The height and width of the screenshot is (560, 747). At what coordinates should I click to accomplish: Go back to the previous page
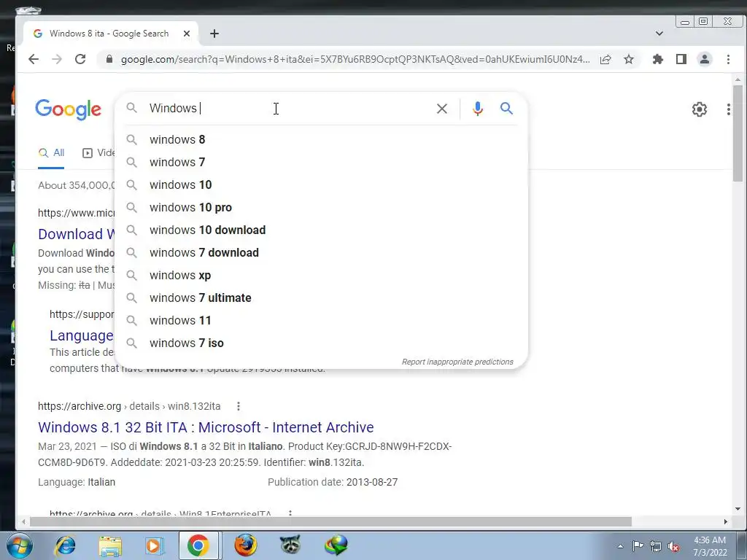(34, 59)
